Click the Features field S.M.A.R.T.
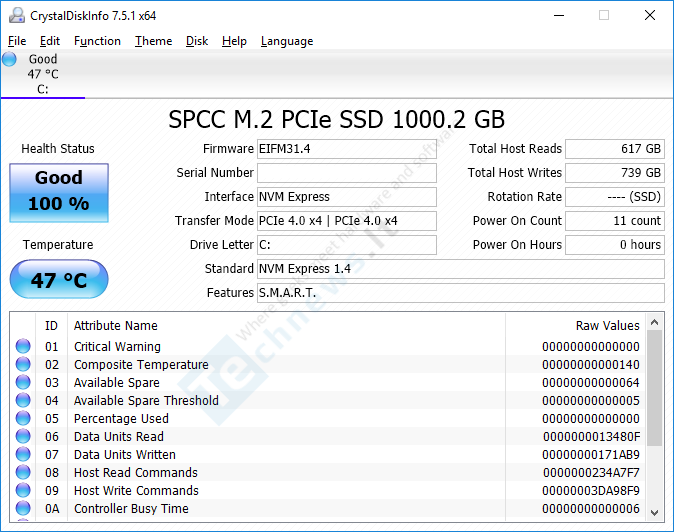Screen dimensions: 674x532 coord(461,293)
